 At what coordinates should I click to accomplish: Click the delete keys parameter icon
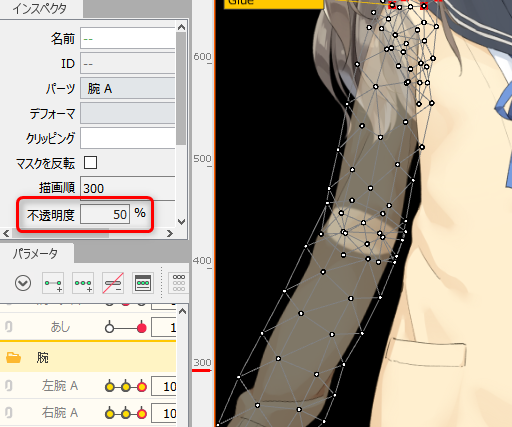(x=113, y=283)
